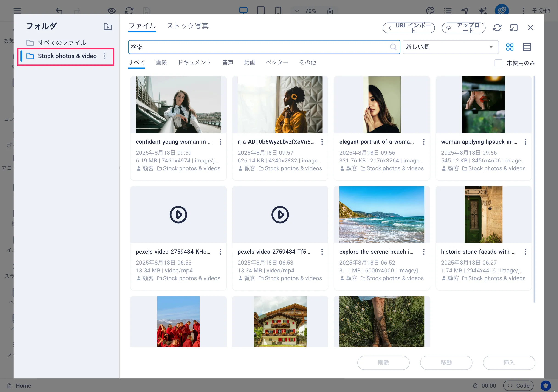The height and width of the screenshot is (392, 558).
Task: Click the URL インポート button
Action: click(x=409, y=28)
